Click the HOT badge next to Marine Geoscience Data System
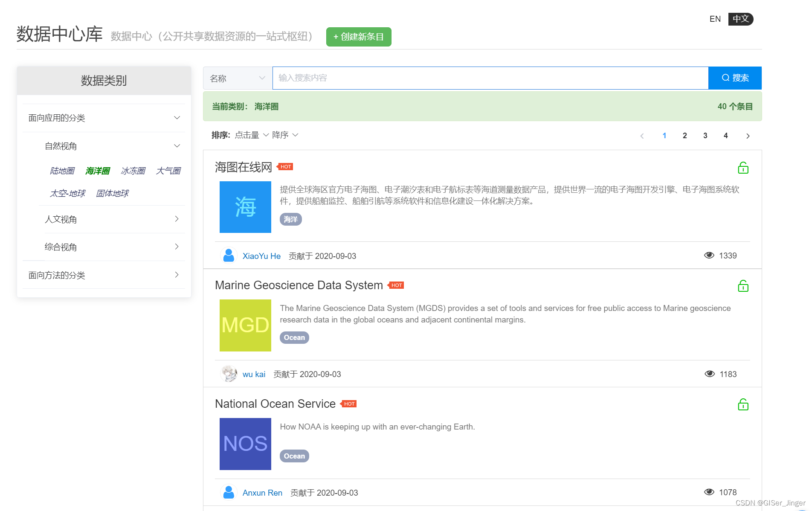The height and width of the screenshot is (511, 812). click(396, 285)
